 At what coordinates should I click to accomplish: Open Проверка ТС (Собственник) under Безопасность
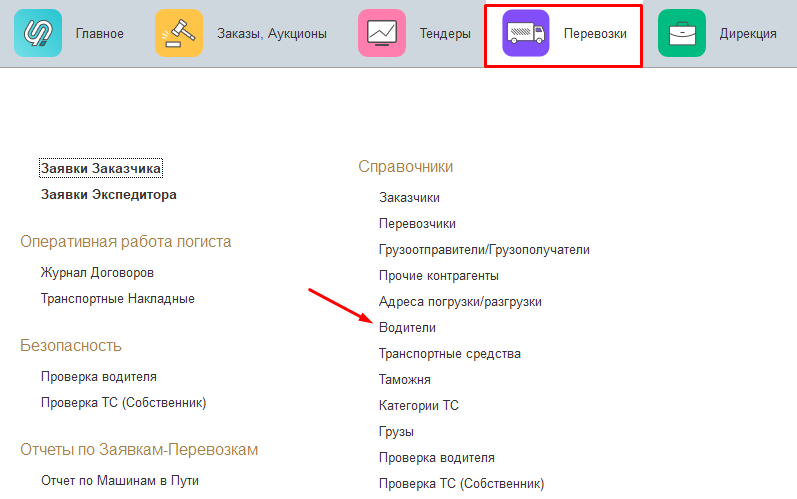124,403
